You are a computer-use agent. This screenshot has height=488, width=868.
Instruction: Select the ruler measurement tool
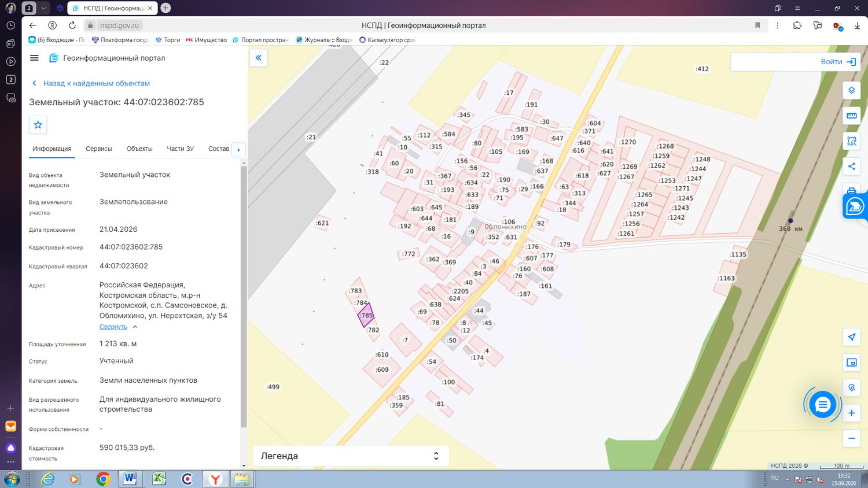tap(852, 116)
